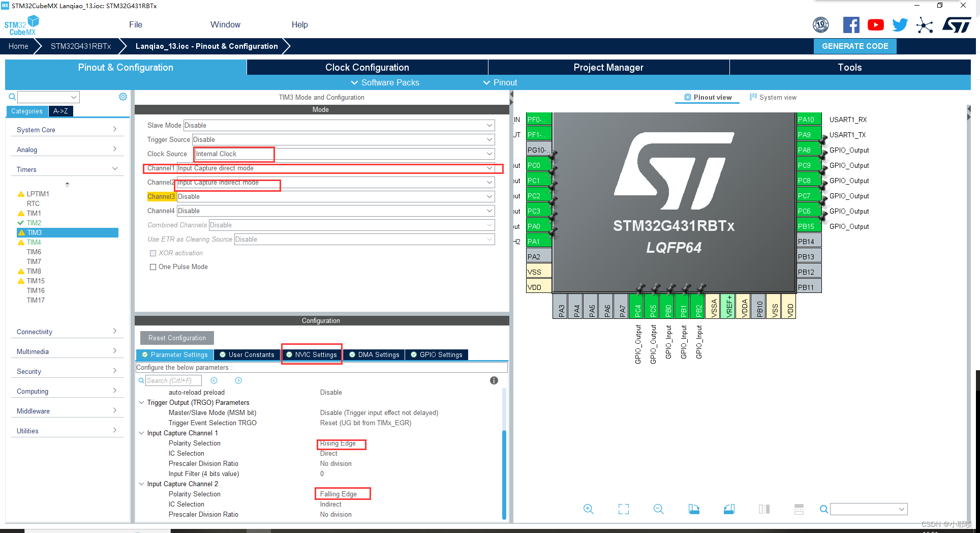Rotate the chip clockwise

(x=694, y=509)
